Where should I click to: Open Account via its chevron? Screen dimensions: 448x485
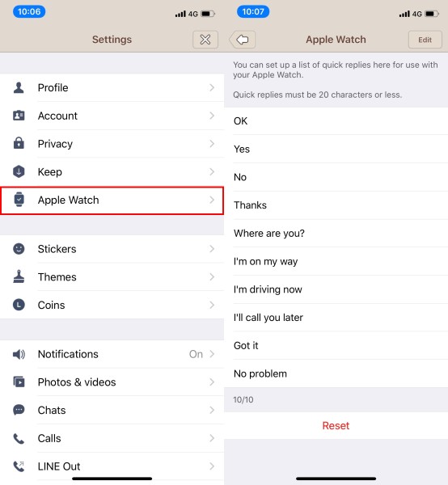pyautogui.click(x=212, y=116)
